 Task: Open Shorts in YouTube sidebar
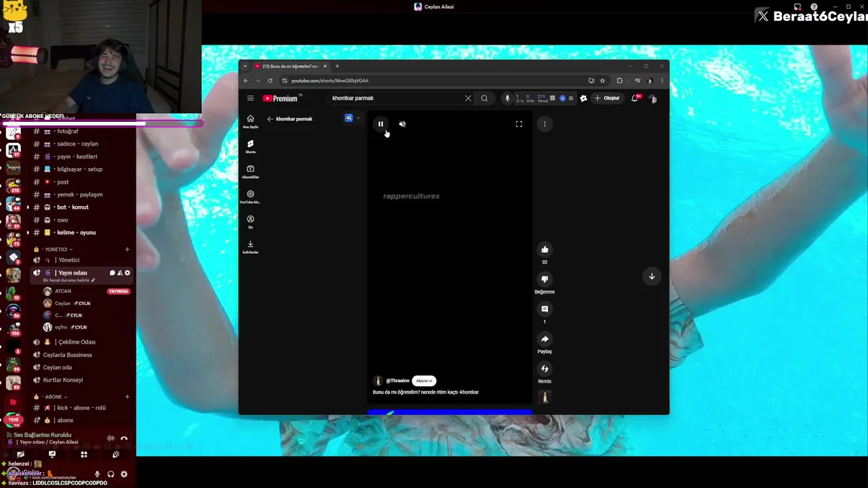point(250,146)
